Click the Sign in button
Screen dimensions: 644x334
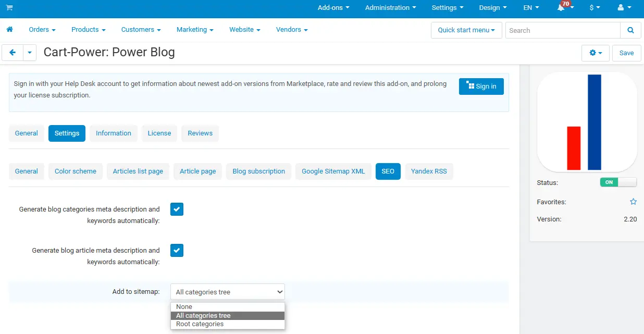tap(481, 86)
